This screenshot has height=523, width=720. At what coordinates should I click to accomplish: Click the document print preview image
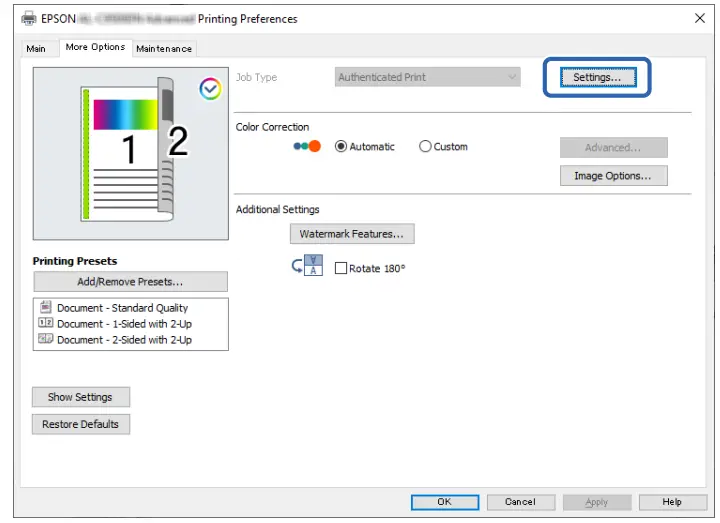[x=130, y=153]
